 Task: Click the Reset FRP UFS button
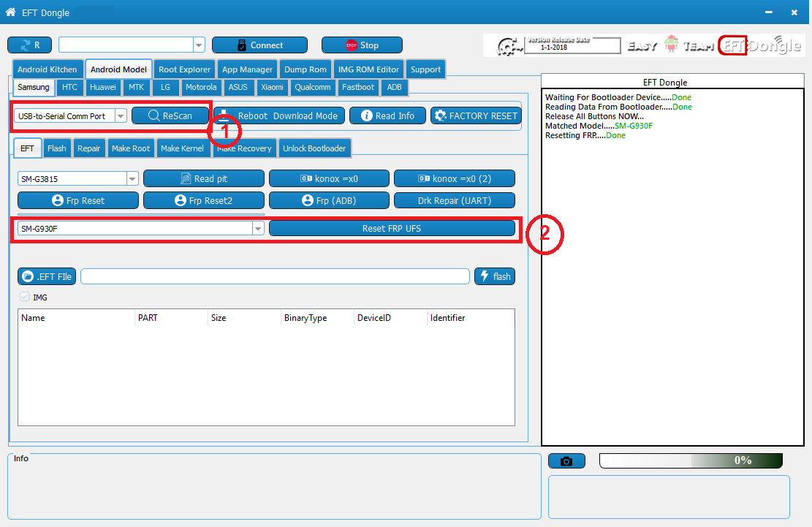392,228
